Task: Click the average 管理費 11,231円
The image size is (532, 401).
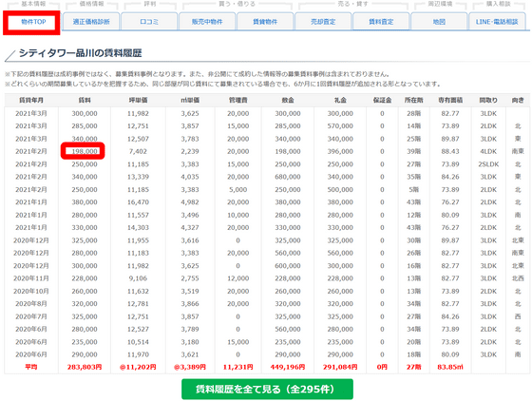Action: [x=237, y=367]
